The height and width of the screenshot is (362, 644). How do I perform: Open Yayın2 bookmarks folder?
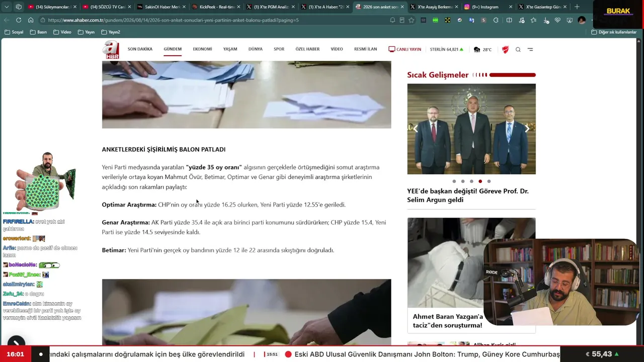click(111, 32)
